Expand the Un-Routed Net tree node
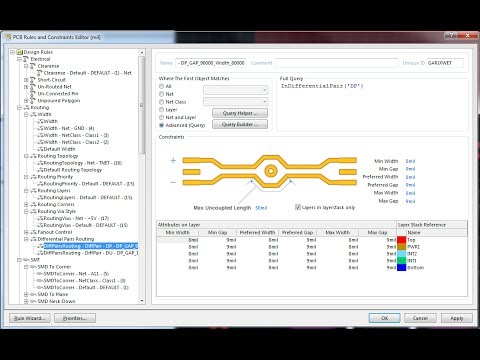 [x=26, y=87]
